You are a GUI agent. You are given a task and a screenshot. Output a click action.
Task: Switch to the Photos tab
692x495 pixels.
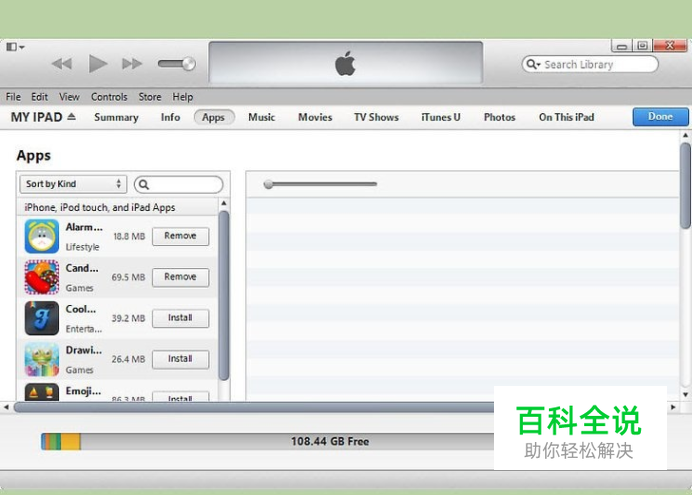pos(500,117)
